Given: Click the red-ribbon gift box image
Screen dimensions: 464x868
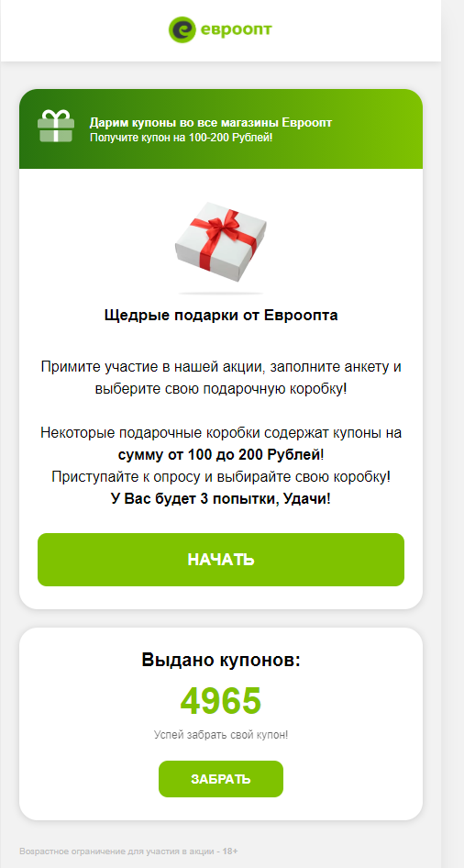Looking at the screenshot, I should 221,242.
